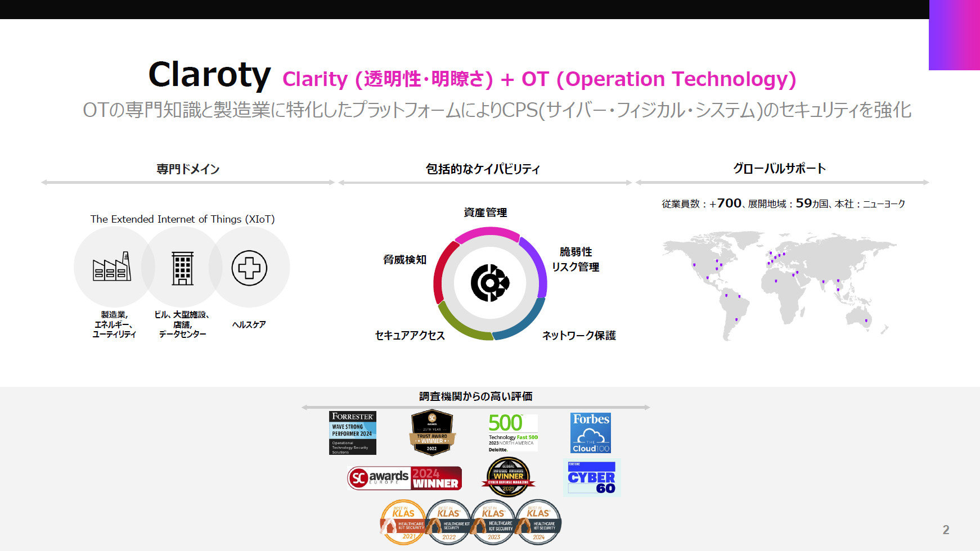
Task: Click the 専門ドメイン section heading
Action: pos(188,169)
